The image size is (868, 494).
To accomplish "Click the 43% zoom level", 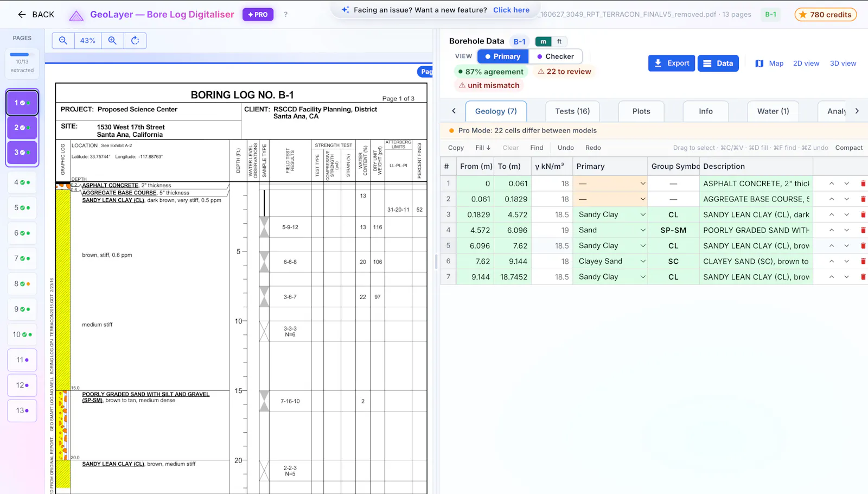I will pos(87,41).
